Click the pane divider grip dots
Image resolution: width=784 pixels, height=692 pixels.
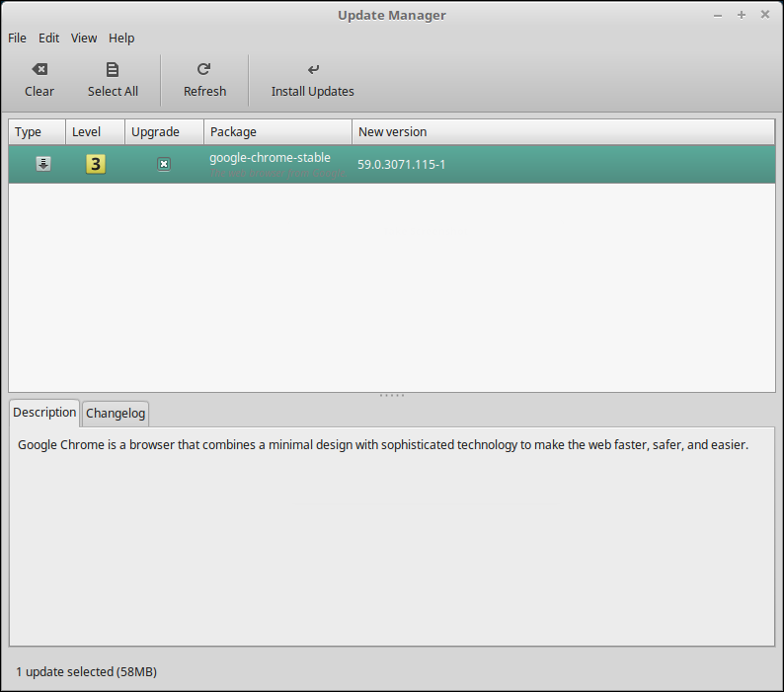[392, 396]
